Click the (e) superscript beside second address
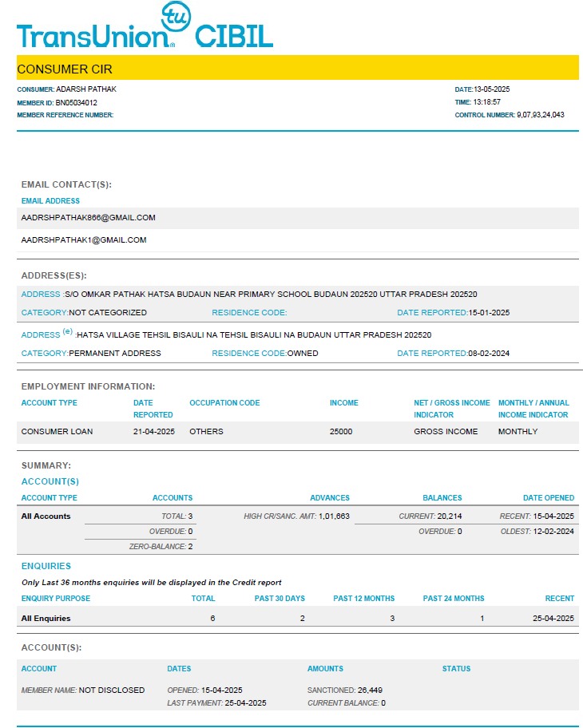 (x=67, y=332)
